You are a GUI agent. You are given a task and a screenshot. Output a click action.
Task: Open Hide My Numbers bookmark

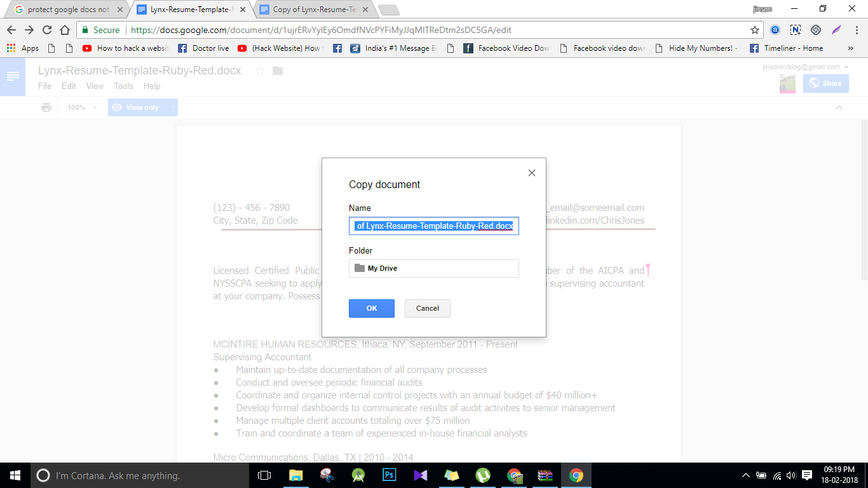697,48
